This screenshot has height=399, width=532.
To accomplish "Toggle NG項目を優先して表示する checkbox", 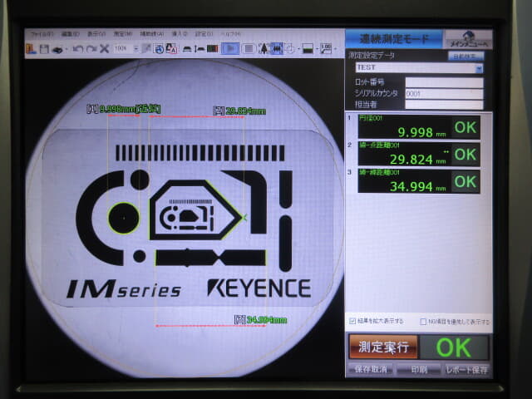I will click(423, 322).
